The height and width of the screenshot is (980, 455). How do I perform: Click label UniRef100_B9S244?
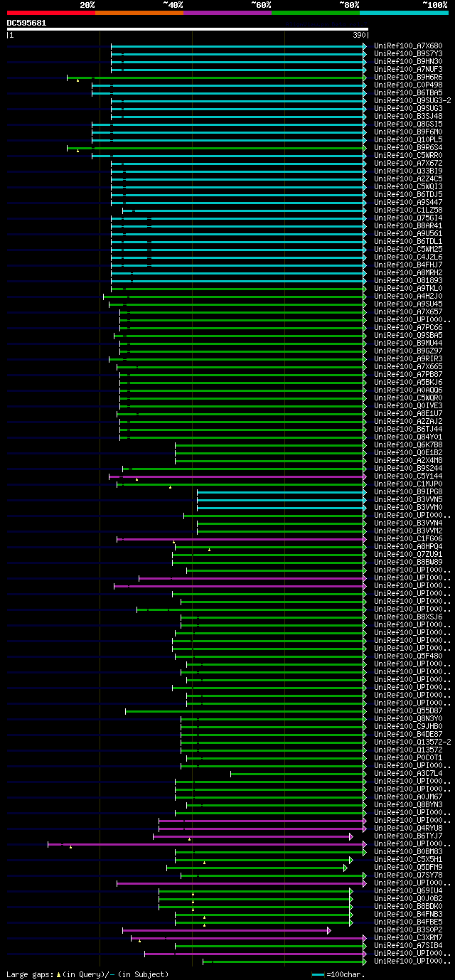tap(408, 468)
